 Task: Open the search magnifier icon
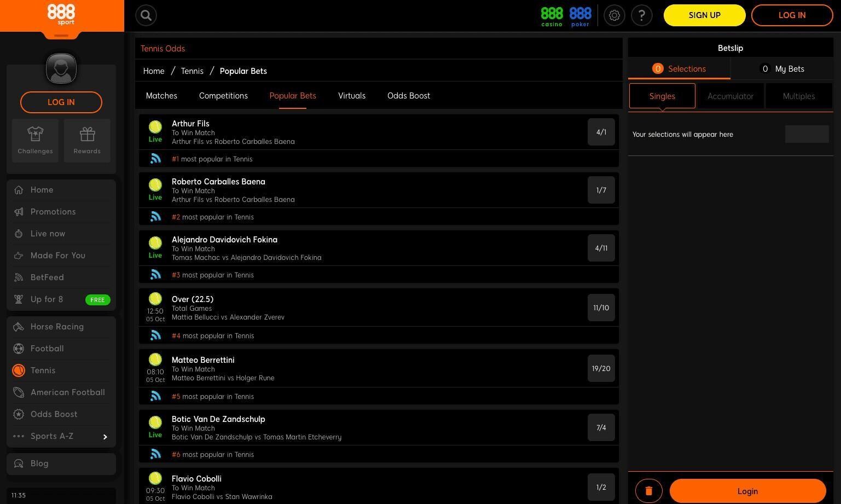146,15
